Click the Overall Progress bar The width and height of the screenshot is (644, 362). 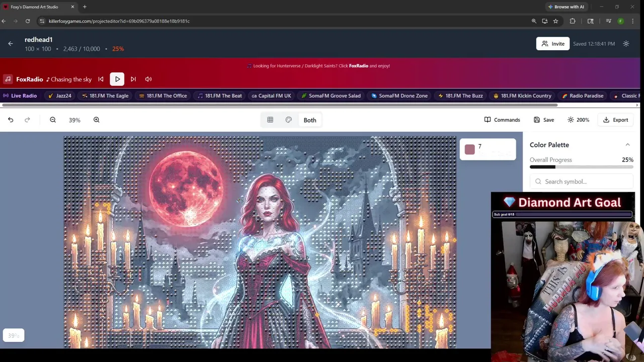pos(582,167)
